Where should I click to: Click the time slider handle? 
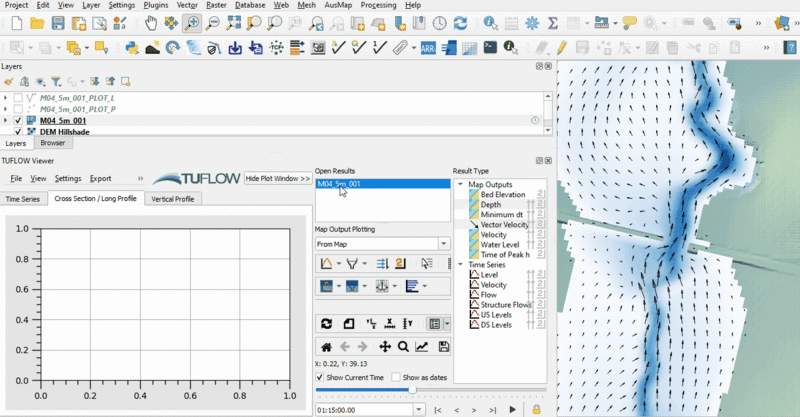(412, 390)
